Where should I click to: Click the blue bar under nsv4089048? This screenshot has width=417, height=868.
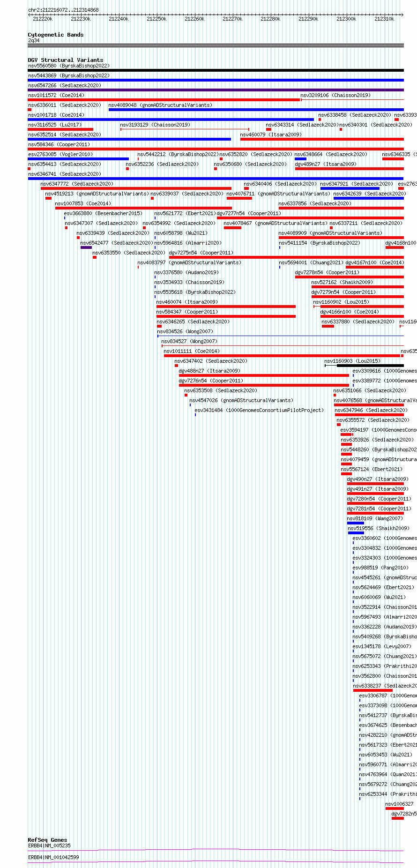pos(256,110)
